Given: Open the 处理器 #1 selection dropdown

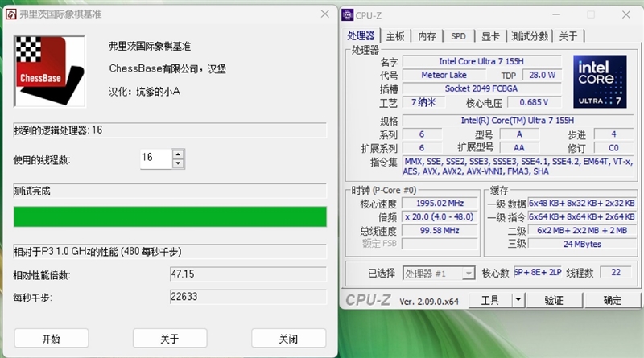Looking at the screenshot, I should click(x=439, y=273).
